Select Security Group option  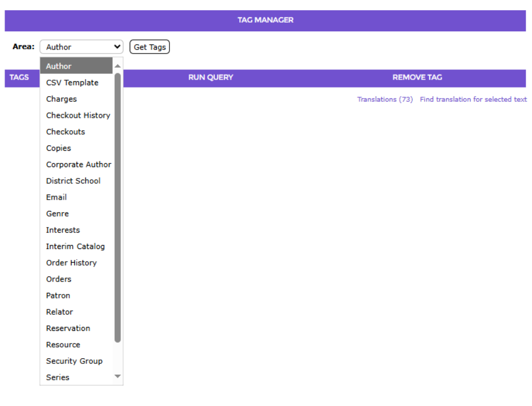(x=76, y=361)
